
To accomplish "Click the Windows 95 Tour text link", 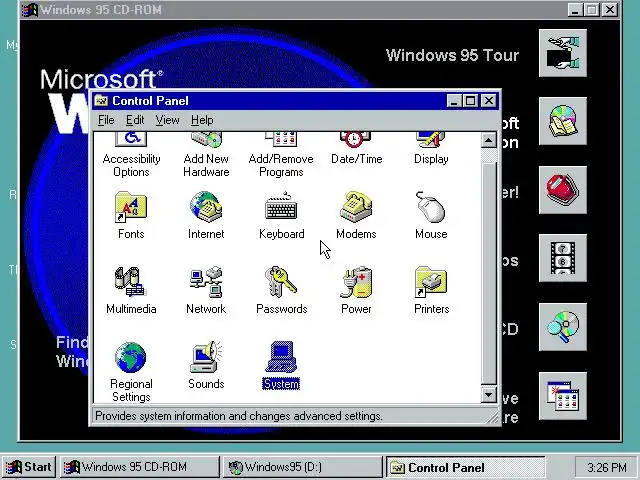I will 452,55.
